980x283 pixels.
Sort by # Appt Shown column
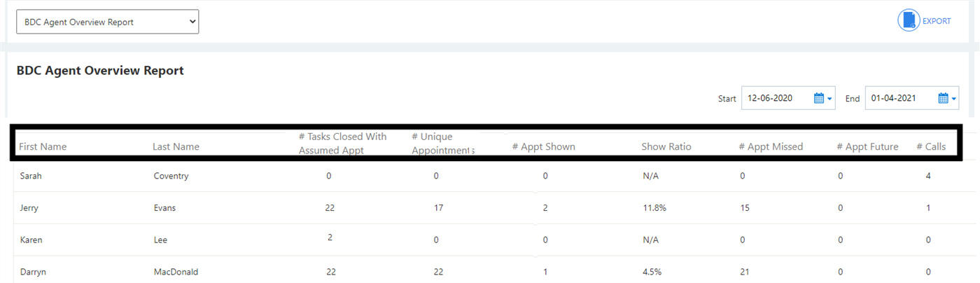(543, 147)
